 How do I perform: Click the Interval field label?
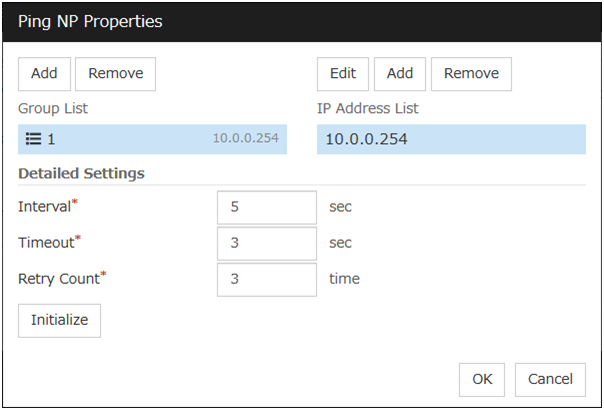tap(44, 207)
